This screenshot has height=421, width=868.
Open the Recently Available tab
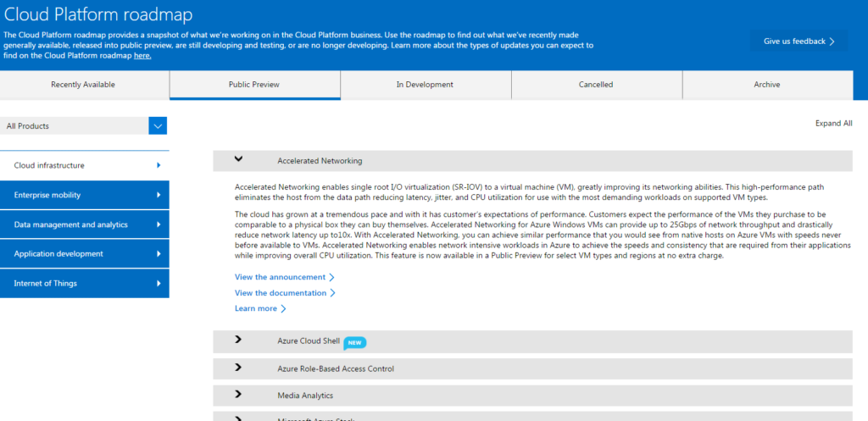(83, 85)
